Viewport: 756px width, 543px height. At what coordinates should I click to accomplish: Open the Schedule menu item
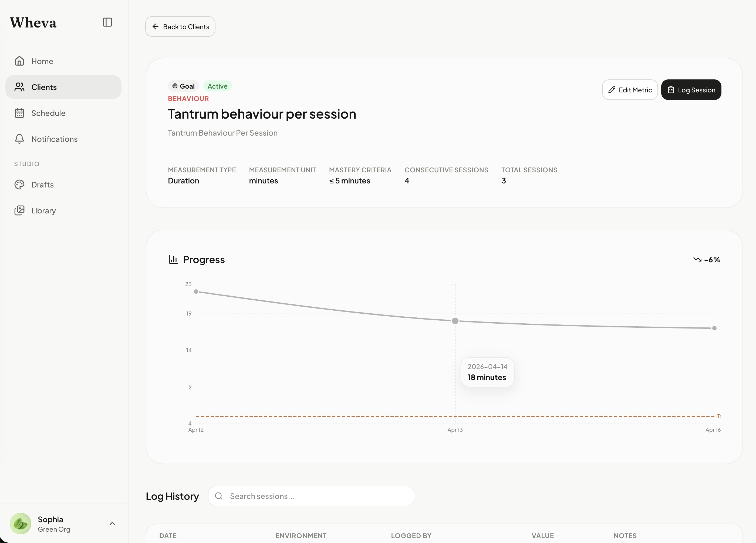click(63, 113)
